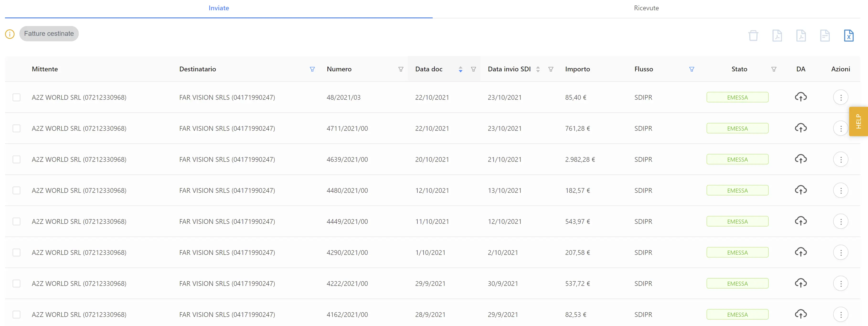
Task: Open the yellow HELP side button
Action: tap(858, 121)
